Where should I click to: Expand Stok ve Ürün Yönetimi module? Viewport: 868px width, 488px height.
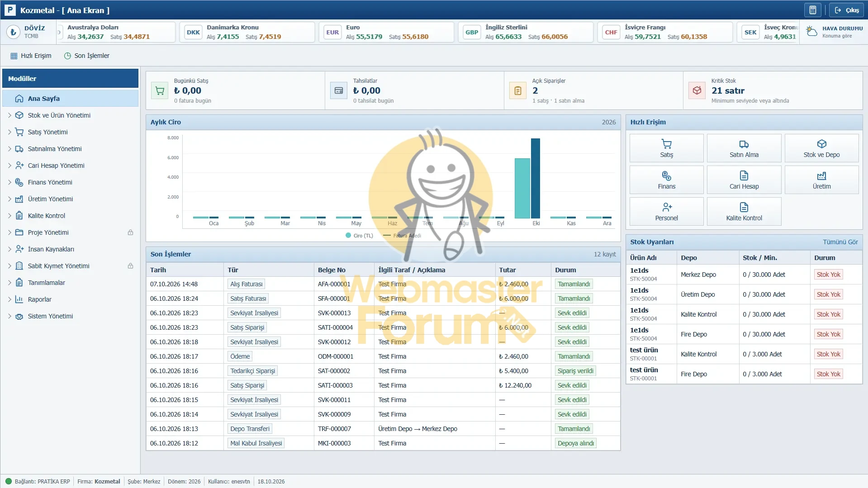click(9, 115)
